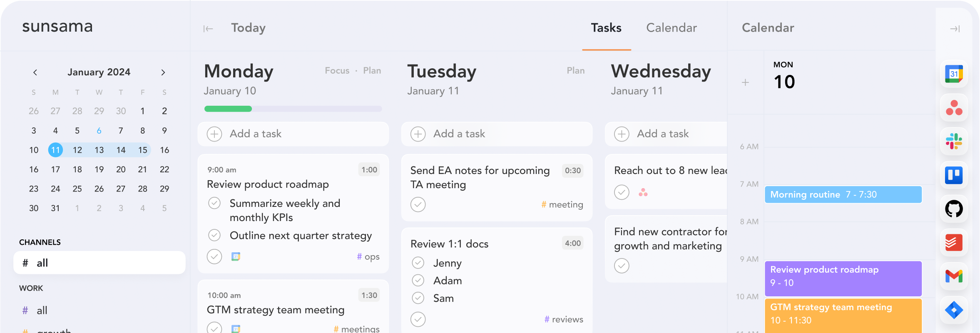
Task: Select January 6 in mini calendar
Action: click(99, 131)
